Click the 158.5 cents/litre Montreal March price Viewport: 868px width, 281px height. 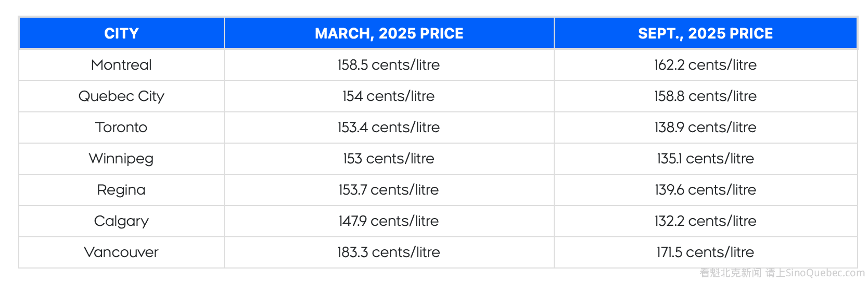coord(389,65)
